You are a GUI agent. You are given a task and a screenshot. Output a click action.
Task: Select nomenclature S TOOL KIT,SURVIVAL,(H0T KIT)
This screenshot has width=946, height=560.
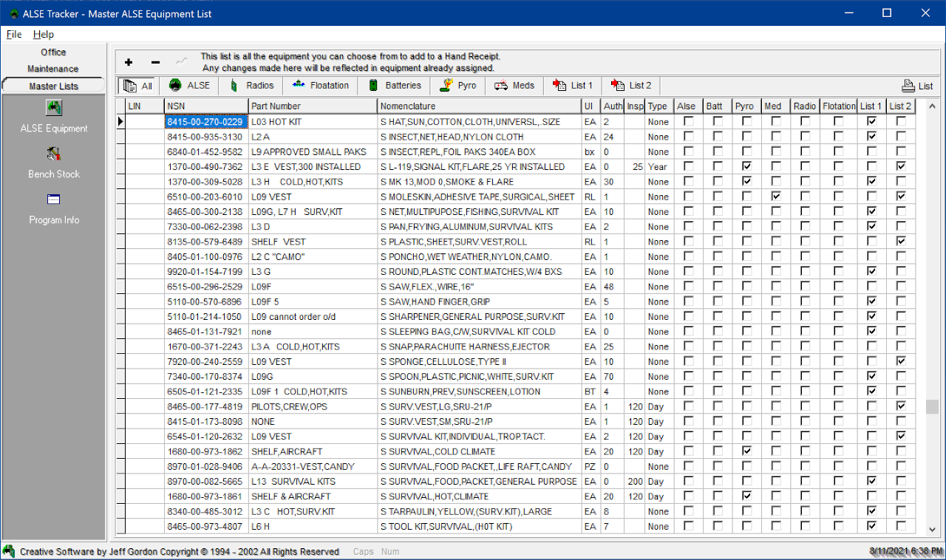479,526
